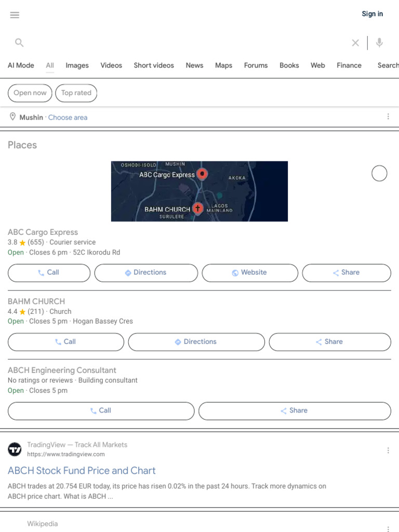Start voice search with microphone icon

tap(379, 43)
